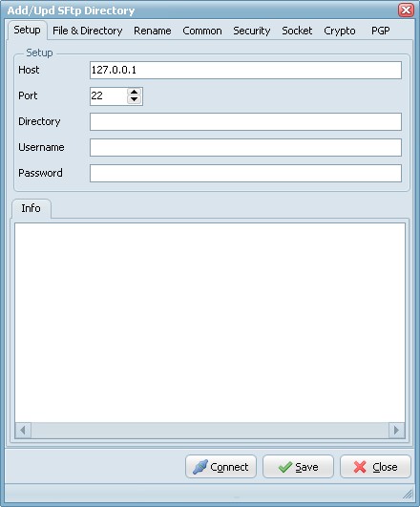
Task: Focus the Password text field
Action: (x=245, y=174)
